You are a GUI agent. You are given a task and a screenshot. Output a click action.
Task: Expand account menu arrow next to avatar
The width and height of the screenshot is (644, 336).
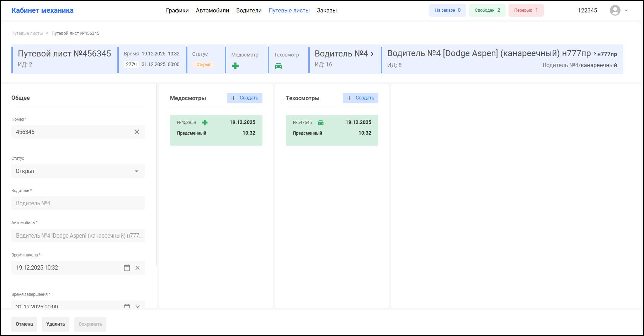coord(626,10)
